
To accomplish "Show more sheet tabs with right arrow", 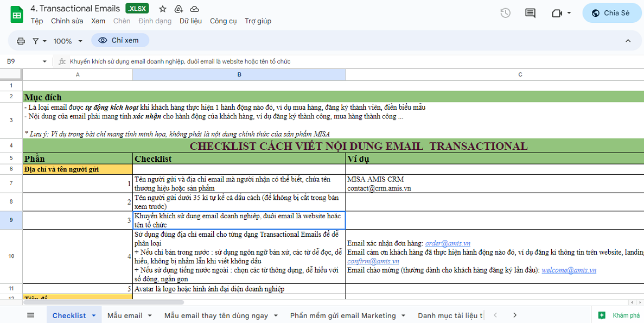I will click(515, 315).
